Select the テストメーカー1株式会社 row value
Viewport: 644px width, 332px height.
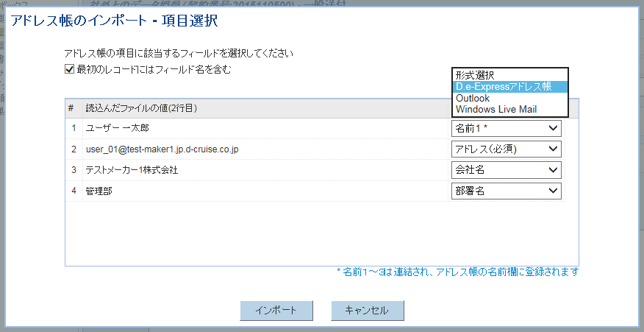click(132, 170)
